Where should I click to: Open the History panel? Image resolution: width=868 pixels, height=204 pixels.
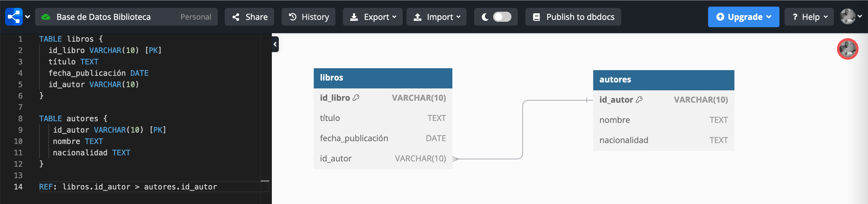pyautogui.click(x=308, y=17)
